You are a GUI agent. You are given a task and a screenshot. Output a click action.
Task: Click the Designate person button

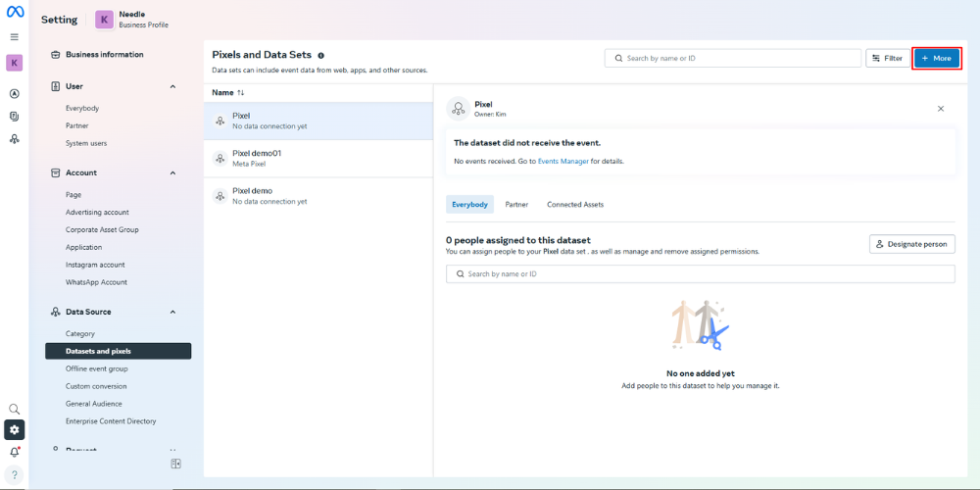(x=911, y=244)
